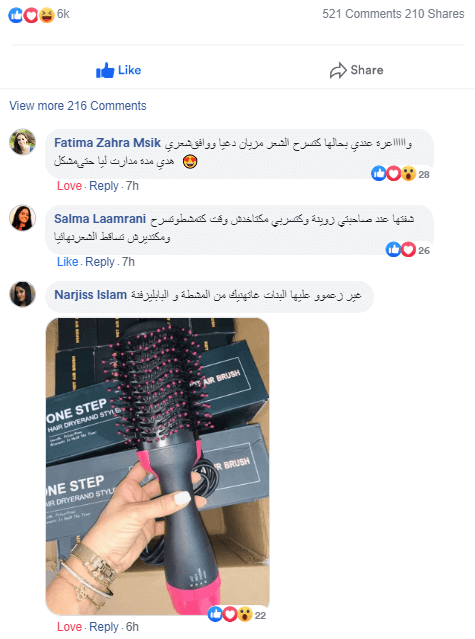Open Fatima Zahra Msik's profile picture
475x639 pixels.
coord(22,142)
